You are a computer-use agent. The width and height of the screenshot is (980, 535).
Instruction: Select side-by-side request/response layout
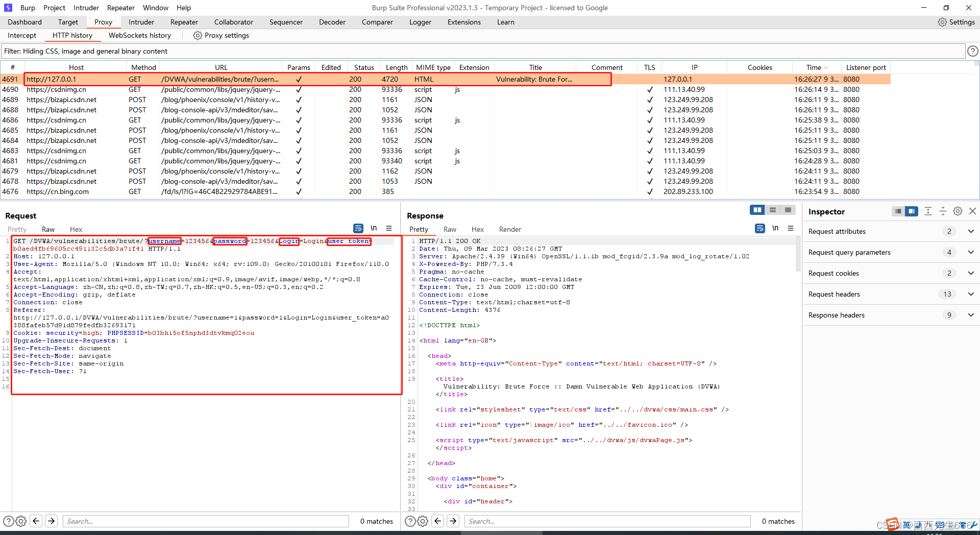757,210
